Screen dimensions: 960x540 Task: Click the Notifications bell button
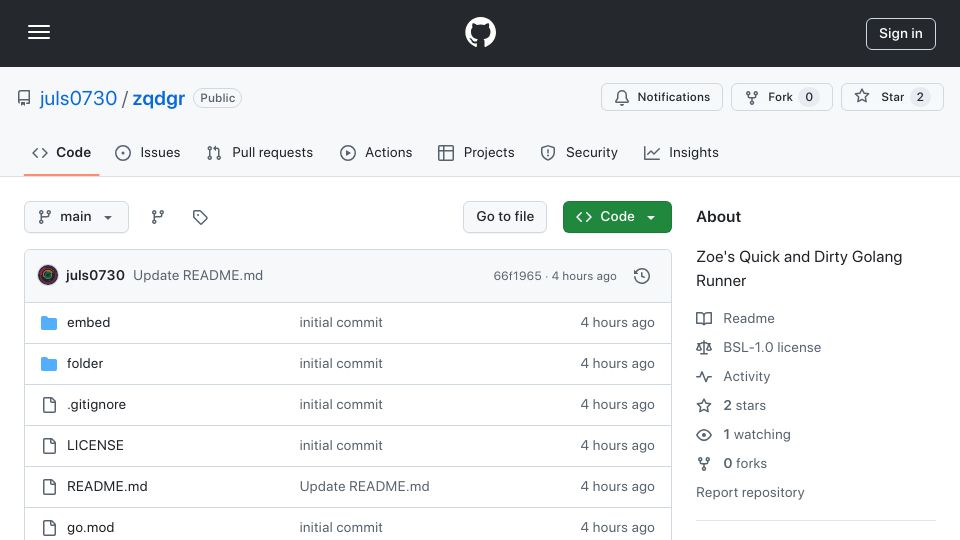(x=661, y=97)
